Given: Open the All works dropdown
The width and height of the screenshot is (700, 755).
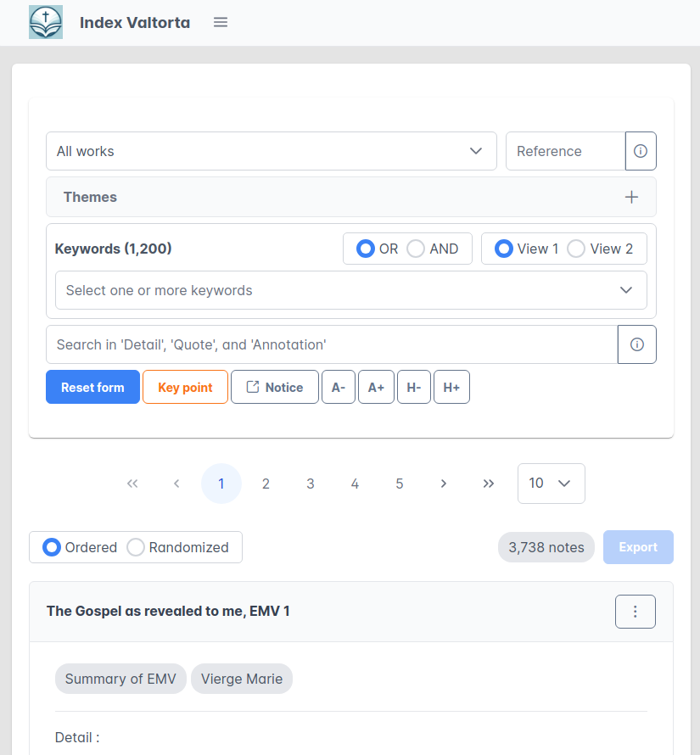Looking at the screenshot, I should pos(271,151).
